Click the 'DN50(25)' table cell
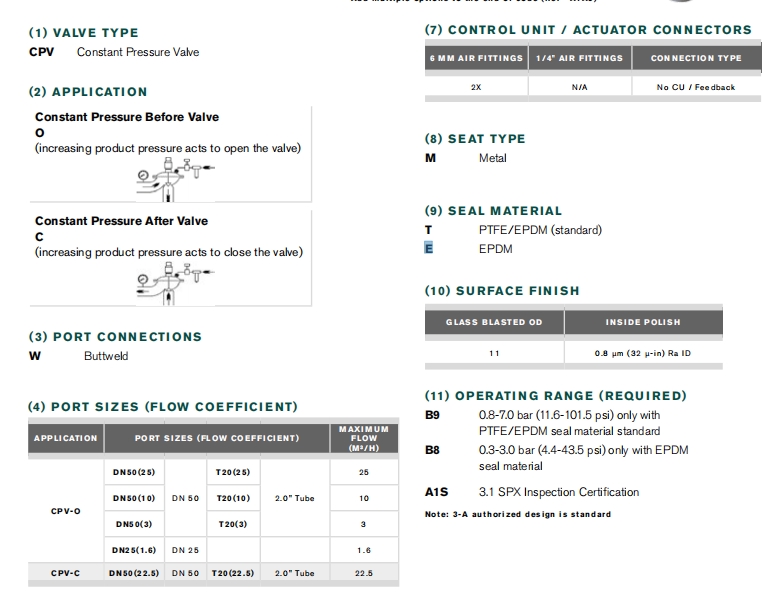This screenshot has width=762, height=608. click(x=134, y=472)
